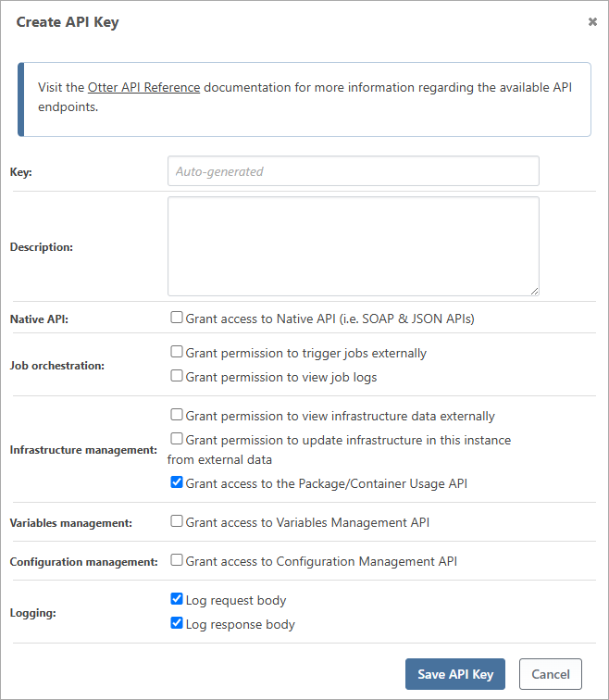Click the Variables management label
The height and width of the screenshot is (700, 609).
(71, 523)
